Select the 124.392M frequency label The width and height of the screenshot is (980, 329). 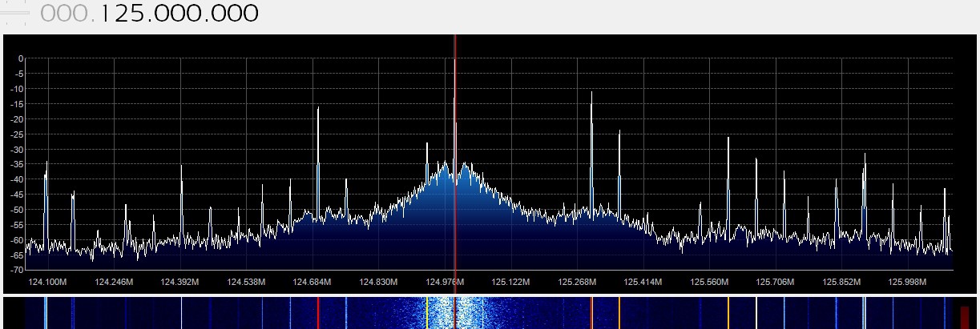pyautogui.click(x=179, y=282)
